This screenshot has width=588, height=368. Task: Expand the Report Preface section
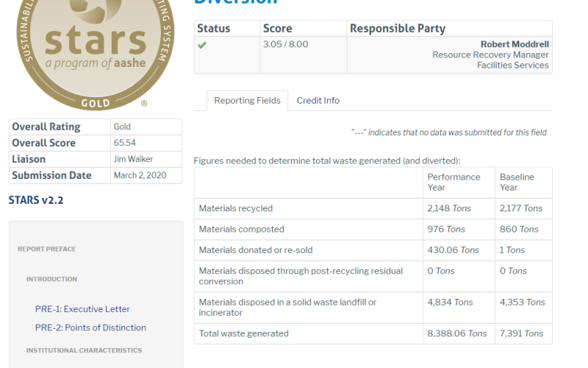[x=46, y=249]
